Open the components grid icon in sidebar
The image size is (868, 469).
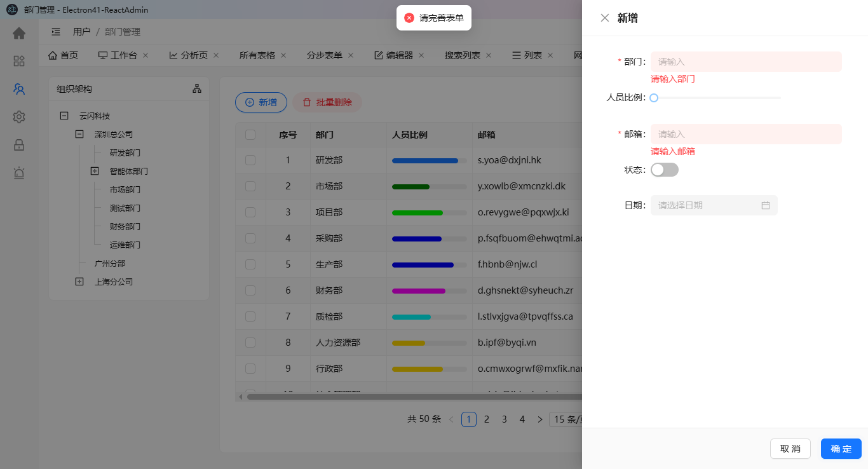[x=19, y=61]
